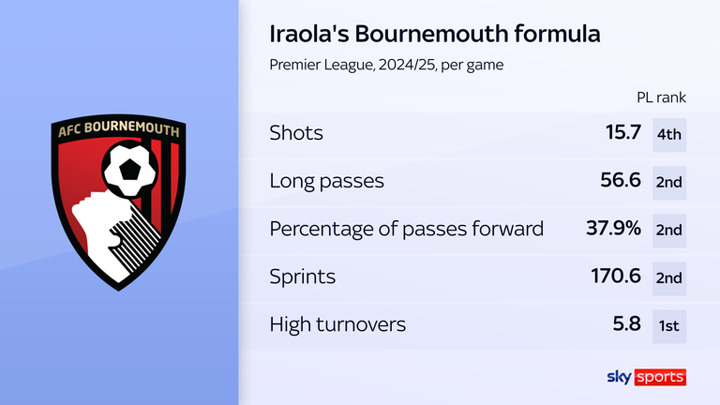
Task: Click the 2nd rank badge for Long passes
Action: (669, 181)
